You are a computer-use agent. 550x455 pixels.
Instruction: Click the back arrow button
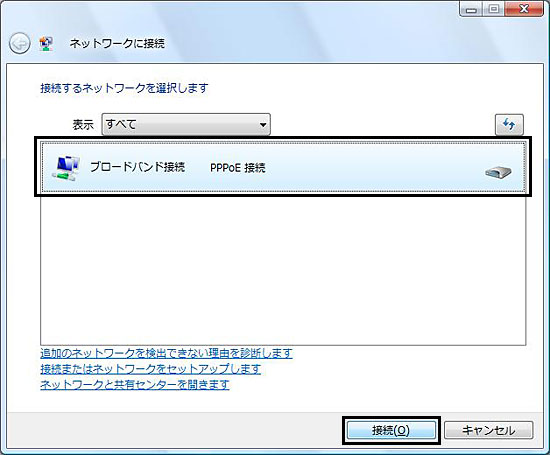(x=20, y=44)
